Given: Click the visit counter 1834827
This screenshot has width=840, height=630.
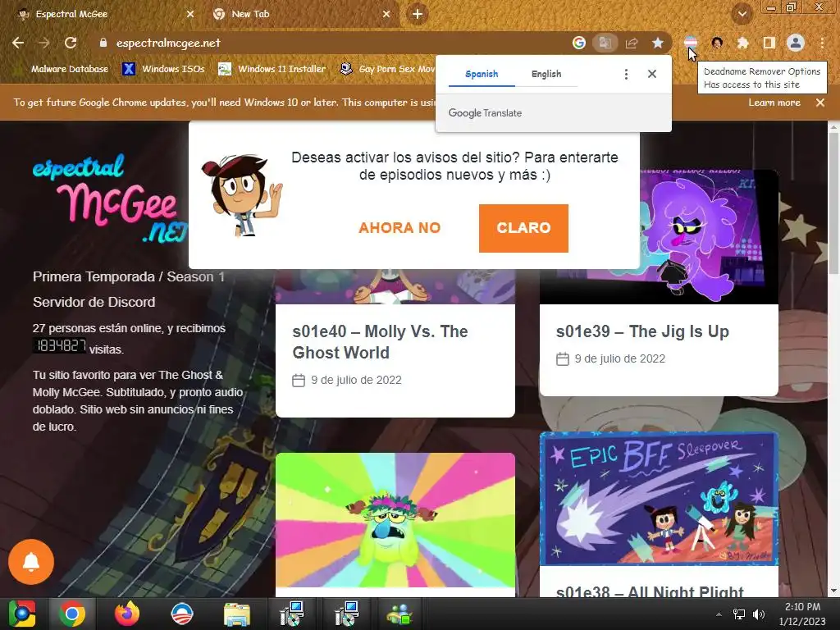Looking at the screenshot, I should (x=59, y=346).
